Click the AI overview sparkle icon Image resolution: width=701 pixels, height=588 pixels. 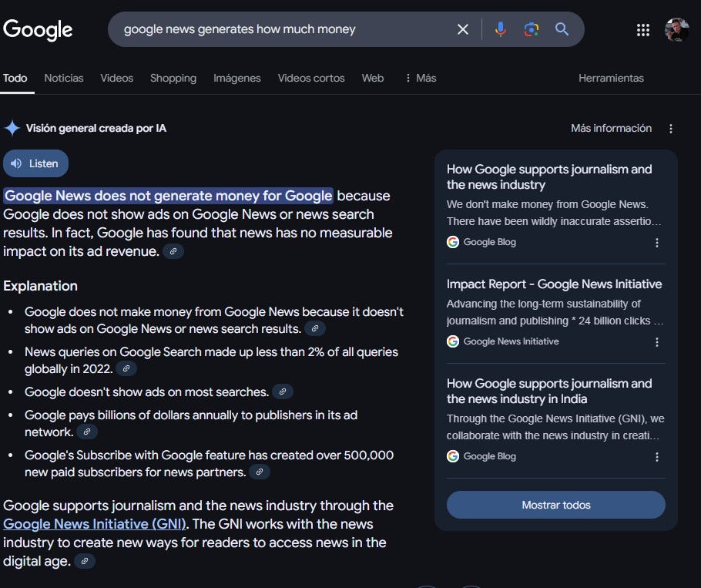(12, 129)
